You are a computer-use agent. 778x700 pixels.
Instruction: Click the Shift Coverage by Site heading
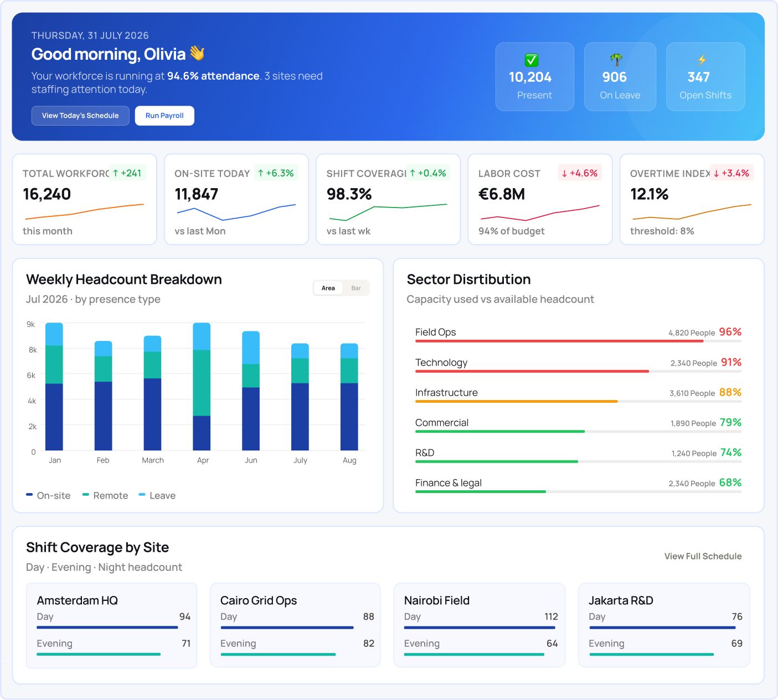pos(97,547)
